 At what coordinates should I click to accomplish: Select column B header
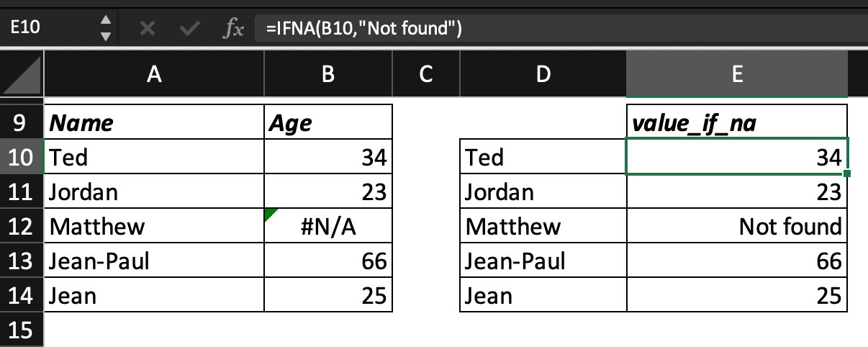(x=327, y=75)
